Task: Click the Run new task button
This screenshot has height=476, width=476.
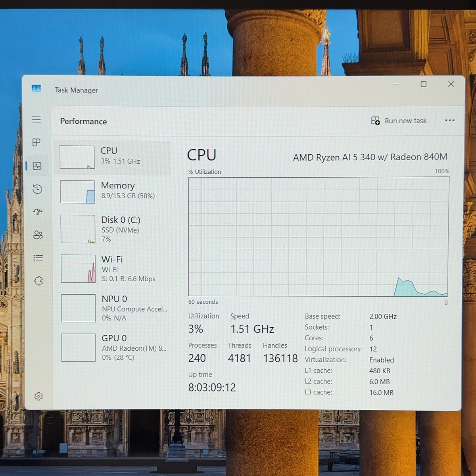Action: pos(399,121)
